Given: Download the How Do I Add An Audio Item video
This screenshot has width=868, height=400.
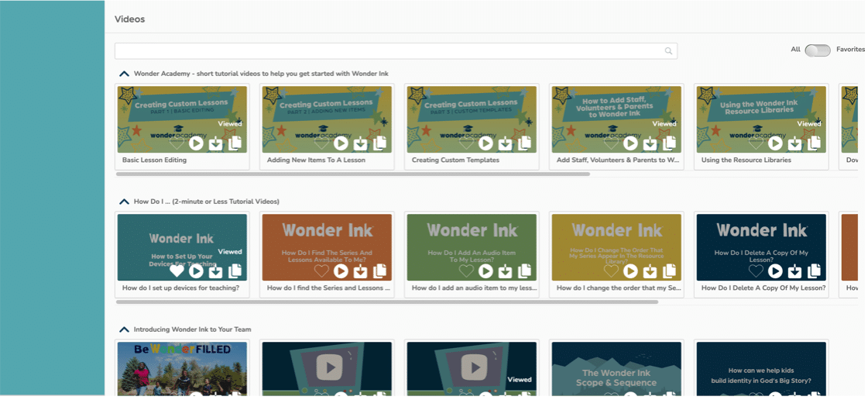Looking at the screenshot, I should (505, 271).
